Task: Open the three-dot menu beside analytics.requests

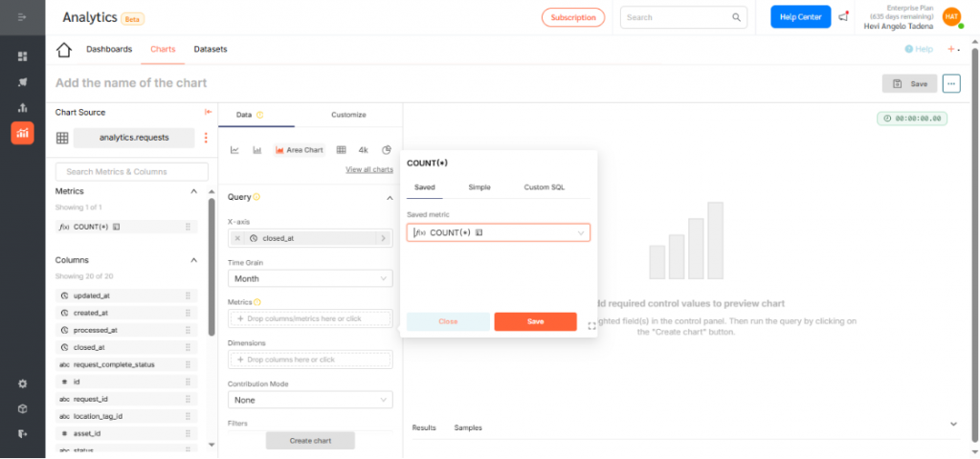Action: coord(205,138)
